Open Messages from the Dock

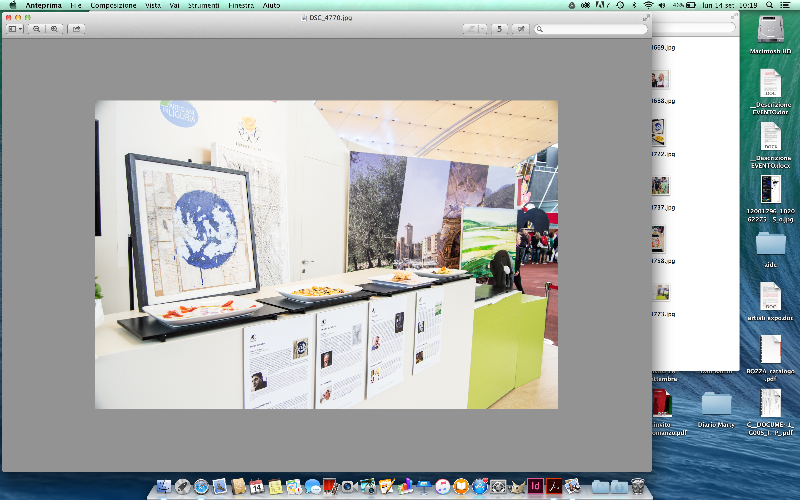point(312,487)
